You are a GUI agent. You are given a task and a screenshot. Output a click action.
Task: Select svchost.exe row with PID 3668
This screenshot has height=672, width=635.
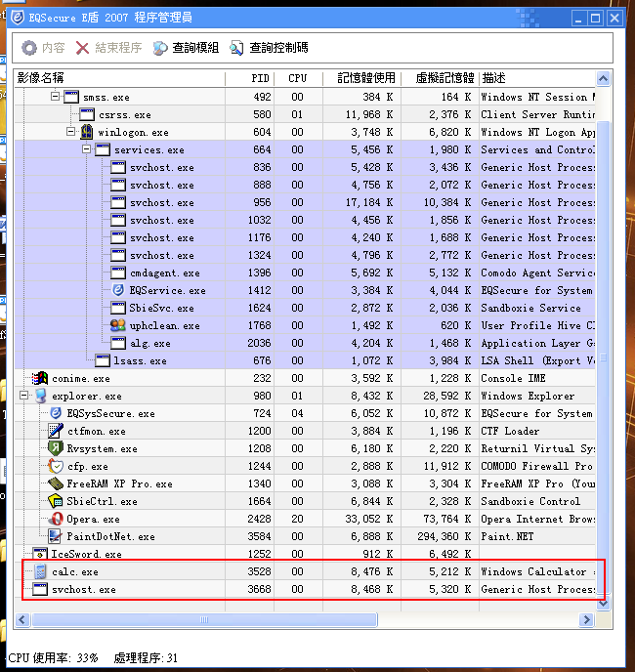(x=305, y=589)
